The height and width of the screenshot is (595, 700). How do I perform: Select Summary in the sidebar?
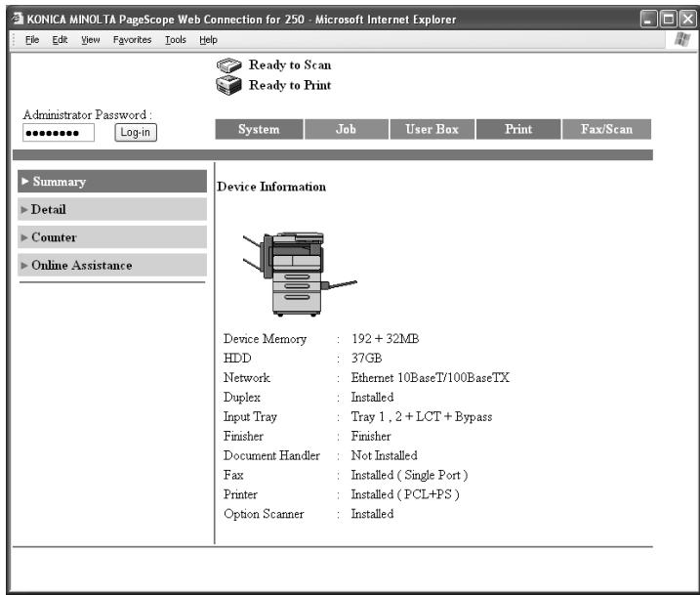point(112,182)
